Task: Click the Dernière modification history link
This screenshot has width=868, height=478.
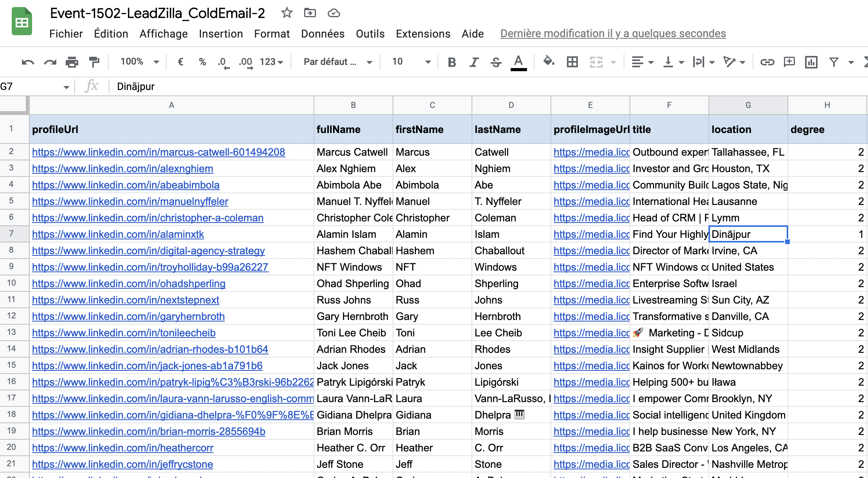Action: [613, 34]
